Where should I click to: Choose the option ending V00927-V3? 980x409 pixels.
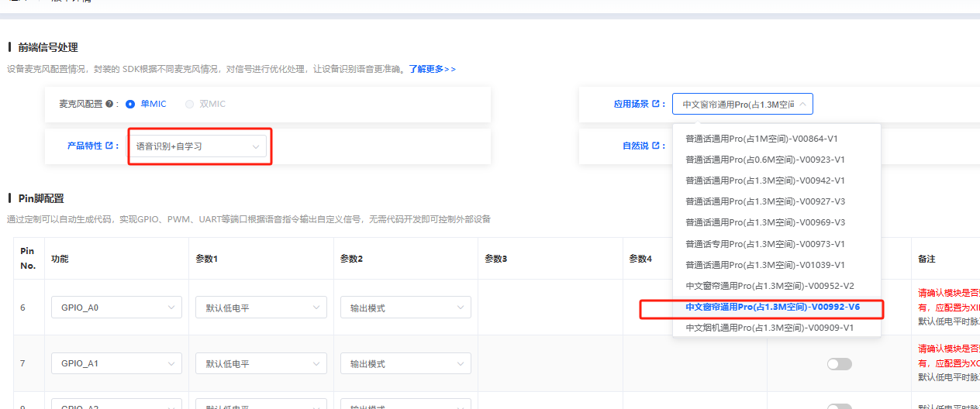(777, 201)
